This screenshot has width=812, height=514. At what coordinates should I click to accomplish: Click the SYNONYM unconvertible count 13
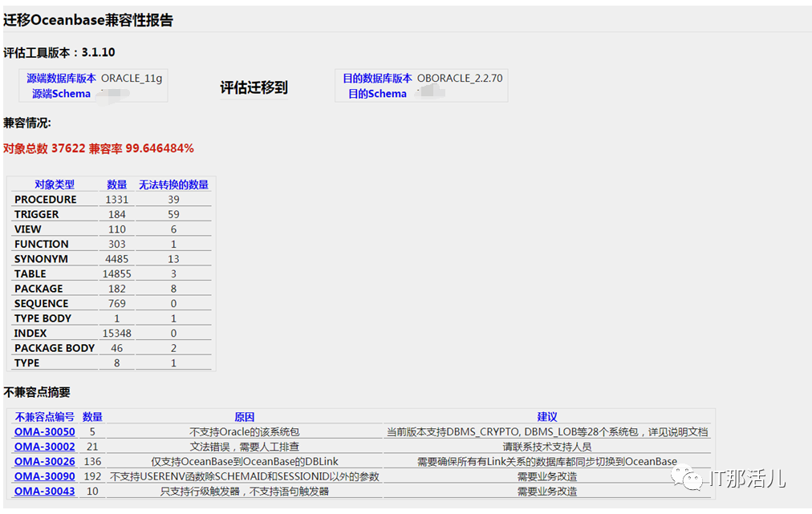(x=173, y=259)
